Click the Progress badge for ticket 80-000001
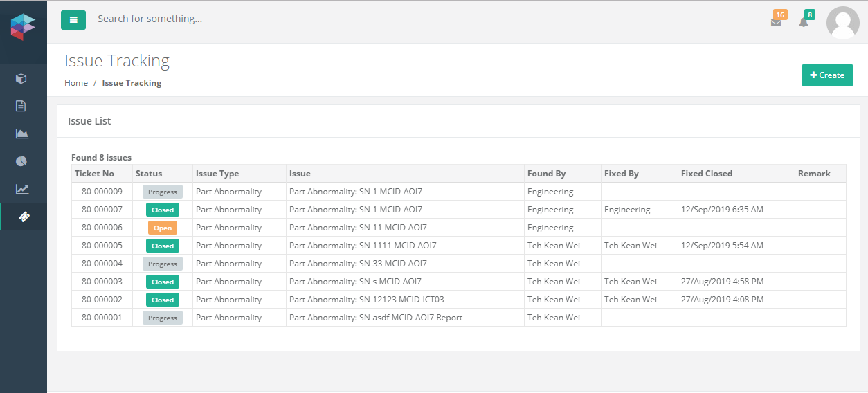 [163, 318]
